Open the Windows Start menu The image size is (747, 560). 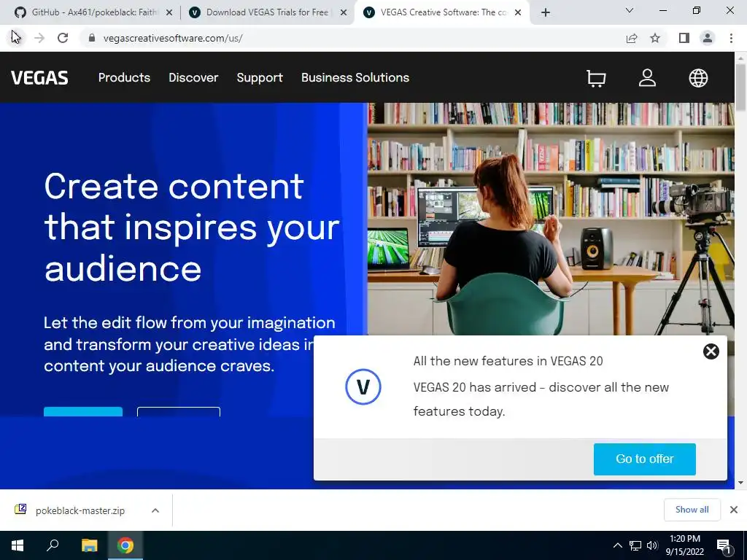tap(18, 545)
